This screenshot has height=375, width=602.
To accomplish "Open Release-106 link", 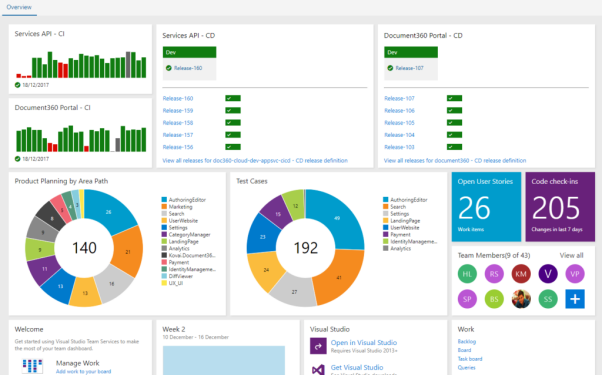I will 399,111.
